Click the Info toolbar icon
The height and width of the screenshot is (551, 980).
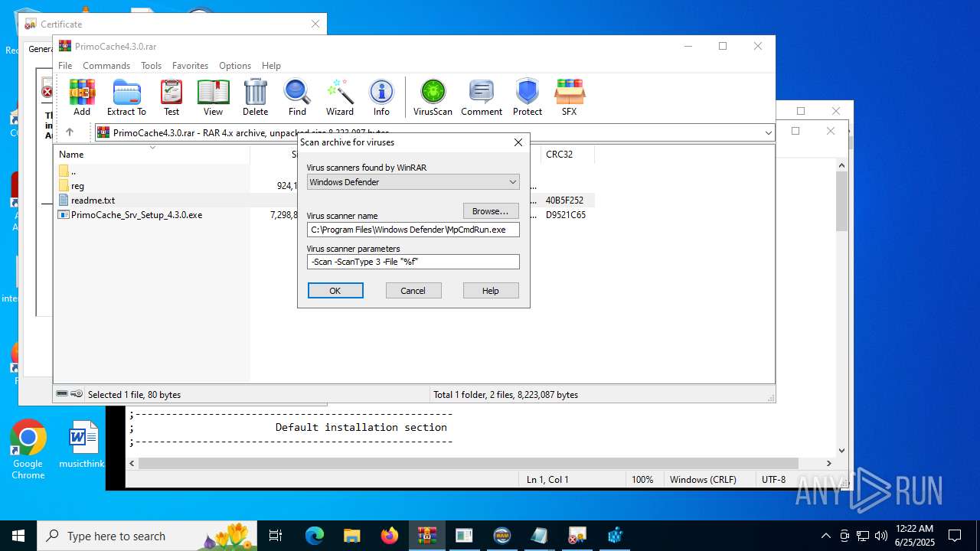click(x=381, y=97)
